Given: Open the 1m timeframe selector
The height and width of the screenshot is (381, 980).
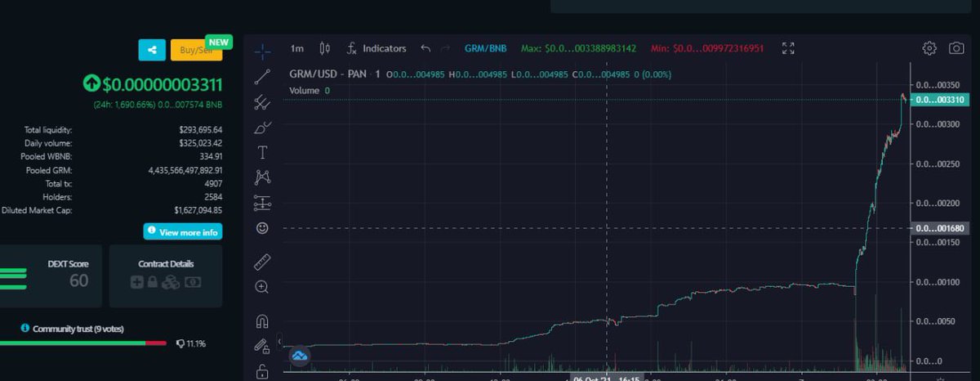Looking at the screenshot, I should click(297, 48).
